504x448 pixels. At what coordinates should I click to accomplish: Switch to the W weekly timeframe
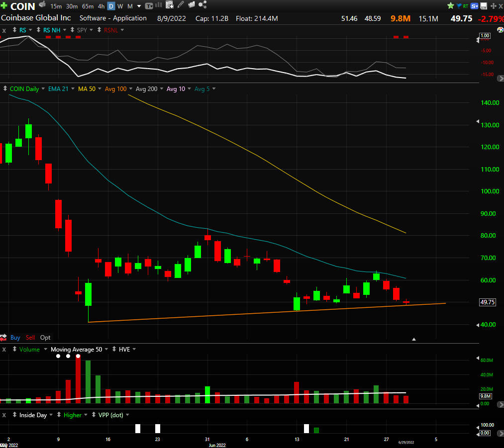click(120, 6)
